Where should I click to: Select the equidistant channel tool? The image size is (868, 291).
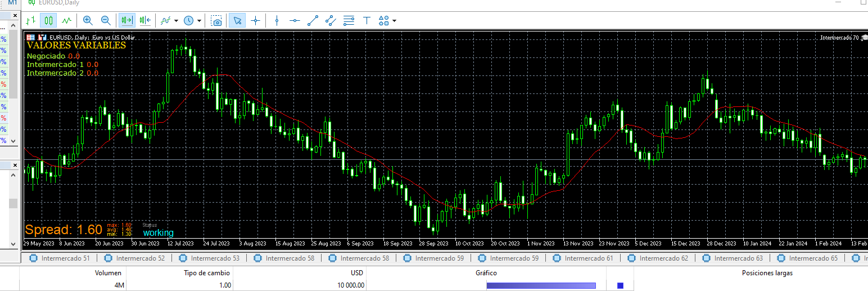tap(331, 21)
